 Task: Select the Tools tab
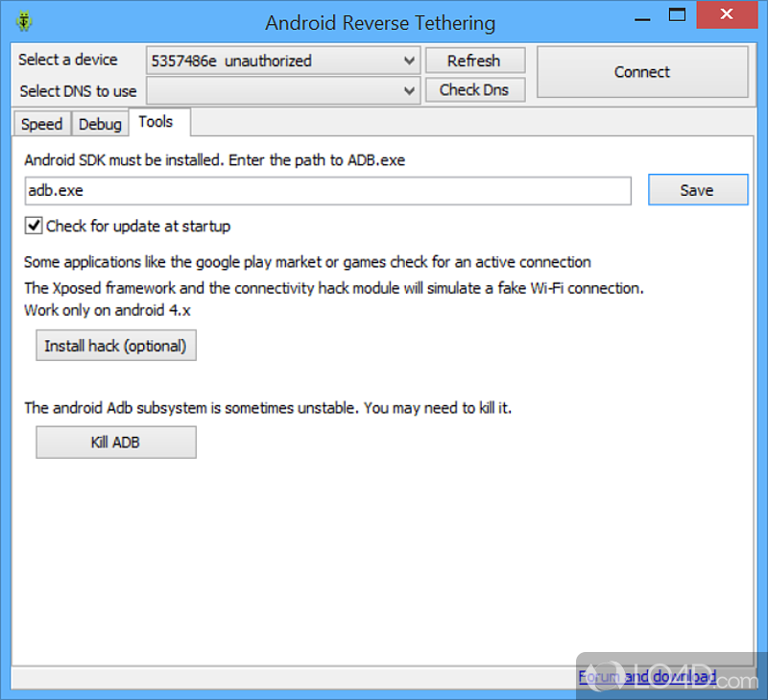point(156,122)
